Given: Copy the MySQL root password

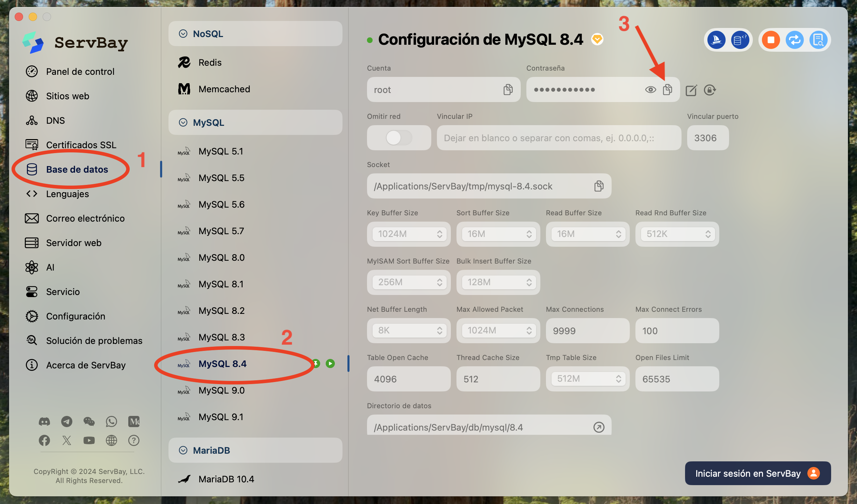Looking at the screenshot, I should coord(667,90).
